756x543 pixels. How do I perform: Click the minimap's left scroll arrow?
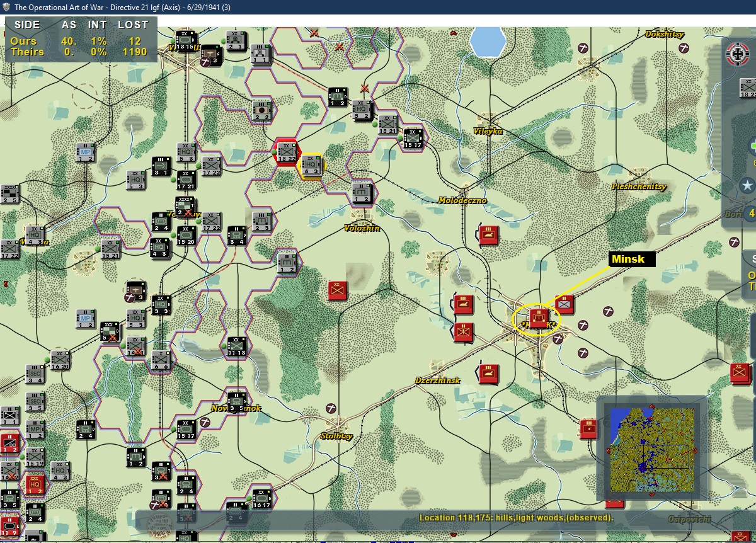coord(608,450)
